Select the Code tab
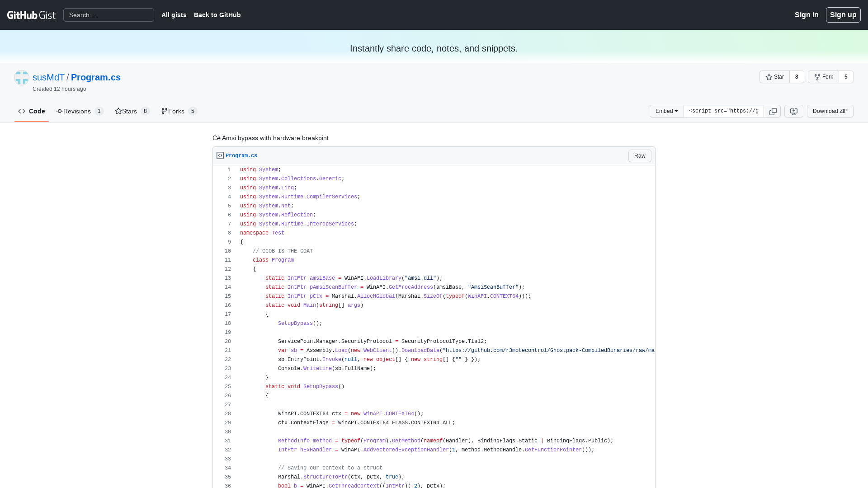Screen dimensions: 868x488 32,111
